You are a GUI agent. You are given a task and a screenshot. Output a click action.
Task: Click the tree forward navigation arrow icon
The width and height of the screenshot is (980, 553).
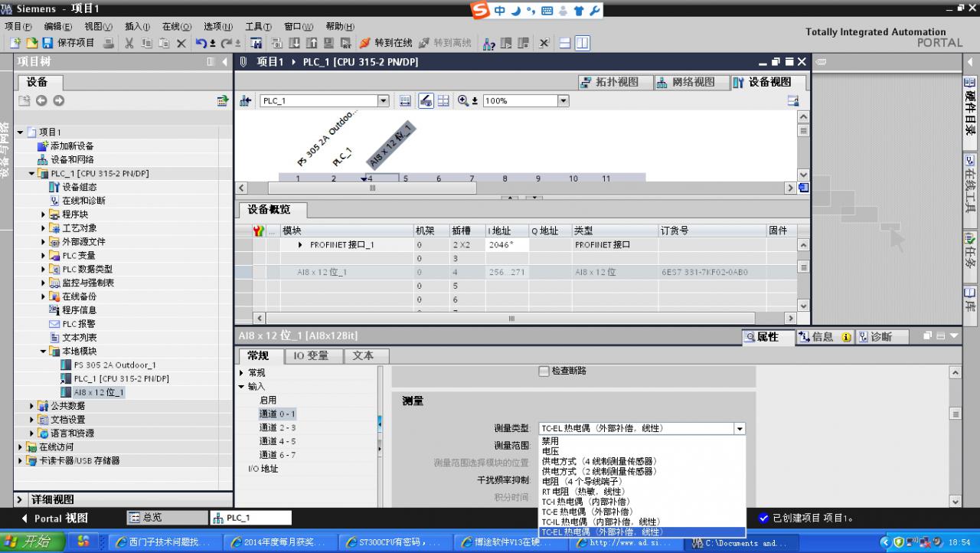coord(58,100)
